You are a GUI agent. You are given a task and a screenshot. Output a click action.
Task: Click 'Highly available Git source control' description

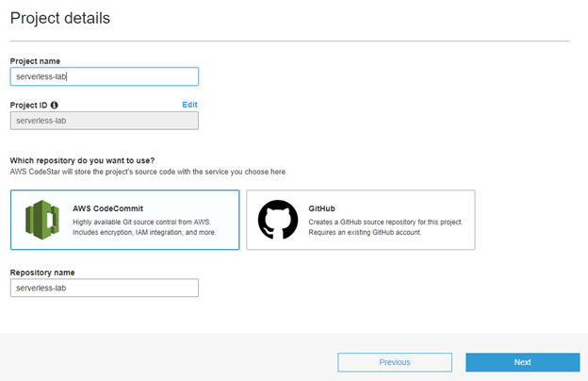(141, 222)
